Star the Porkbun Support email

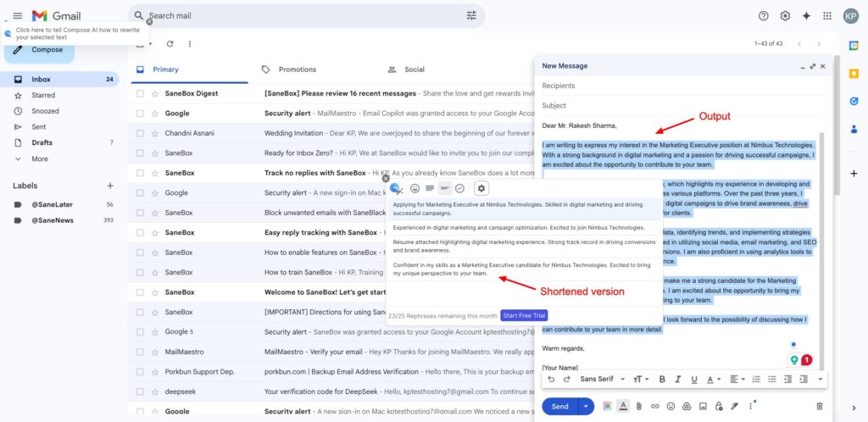coord(155,372)
